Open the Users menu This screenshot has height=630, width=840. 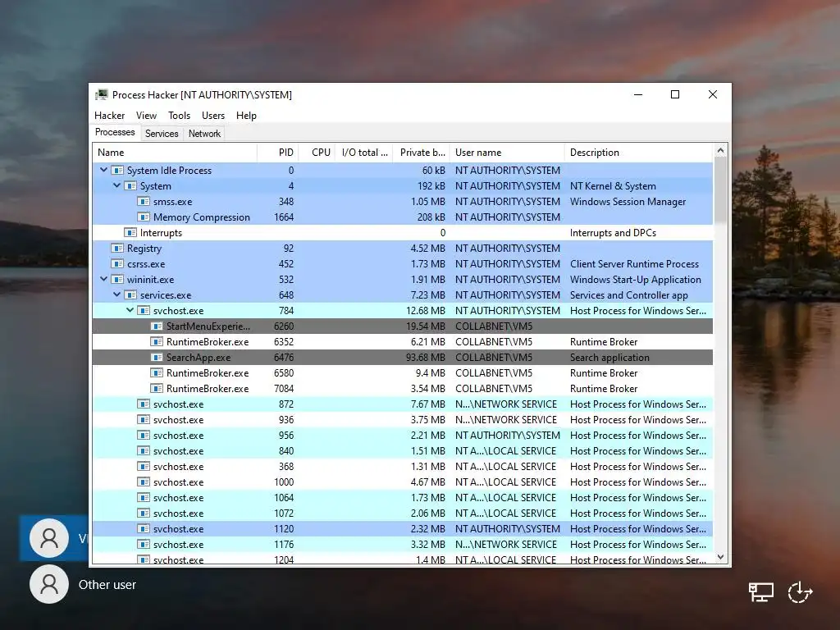pos(213,115)
